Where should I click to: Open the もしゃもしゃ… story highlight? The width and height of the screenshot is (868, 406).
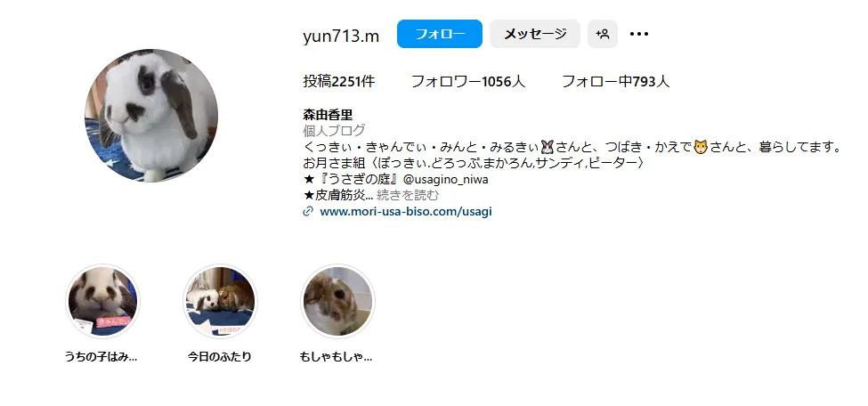[x=337, y=301]
